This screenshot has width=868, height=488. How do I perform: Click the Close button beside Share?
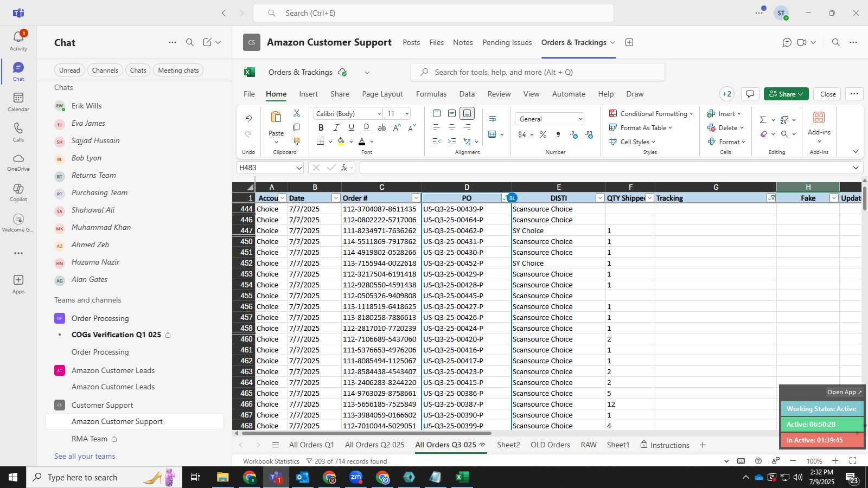tap(828, 94)
